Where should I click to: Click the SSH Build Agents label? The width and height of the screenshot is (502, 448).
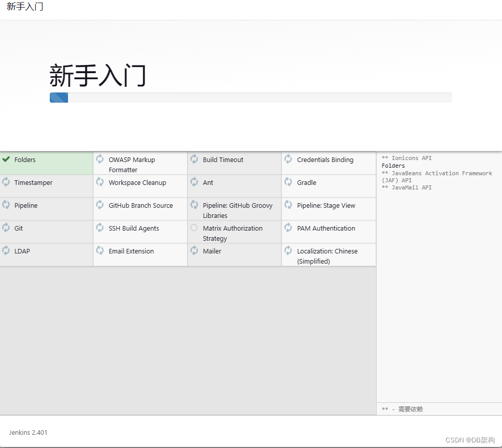click(x=134, y=229)
